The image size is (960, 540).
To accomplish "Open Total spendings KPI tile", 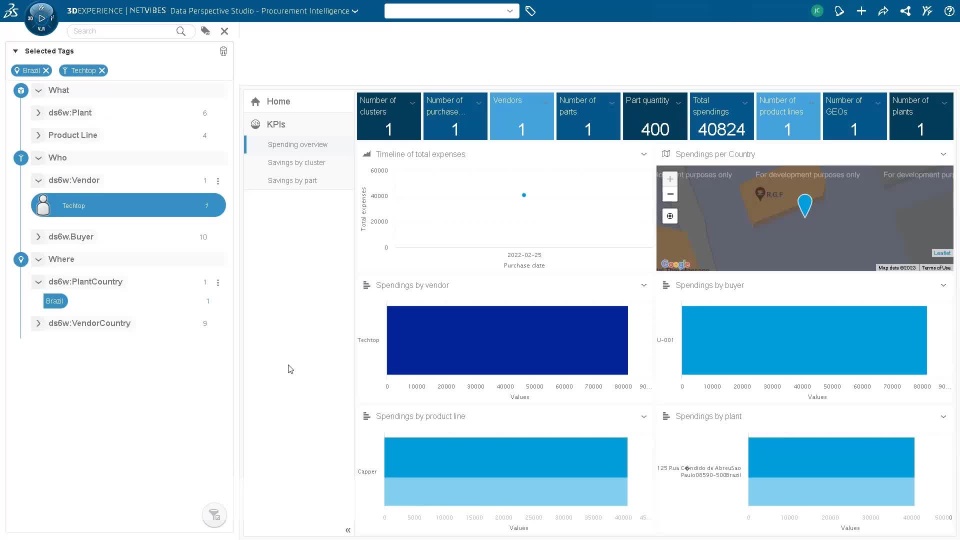I will [721, 116].
